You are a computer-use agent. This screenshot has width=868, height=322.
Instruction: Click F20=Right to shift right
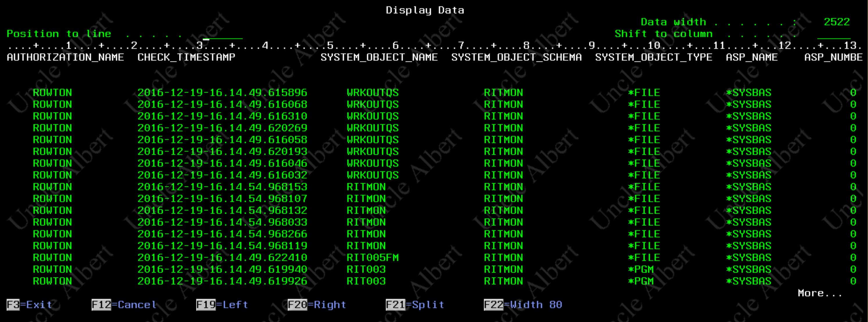(317, 305)
